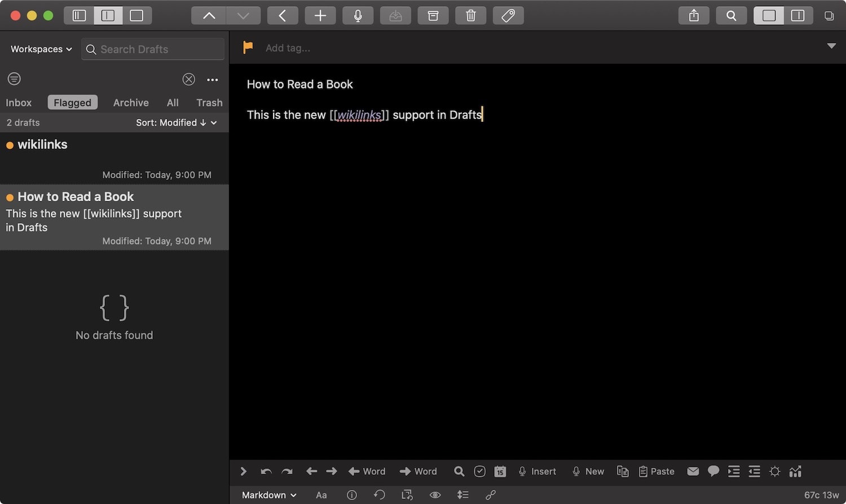Click the Insert dictation button

click(537, 471)
